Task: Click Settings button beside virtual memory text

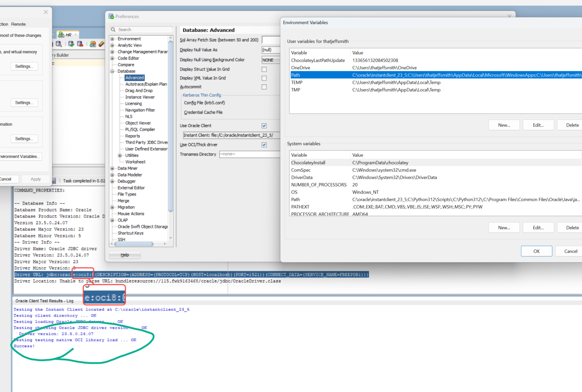Action: (x=24, y=66)
